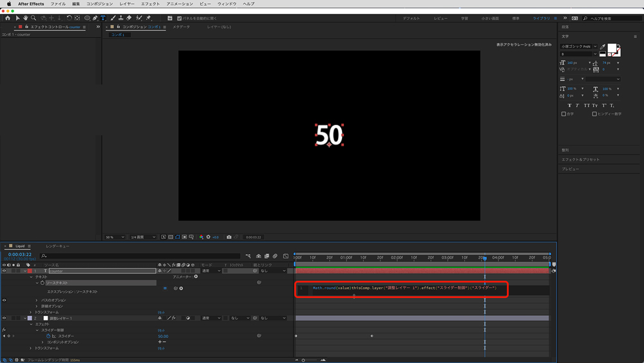Expand the パスのオプション group
644x363 pixels.
37,300
